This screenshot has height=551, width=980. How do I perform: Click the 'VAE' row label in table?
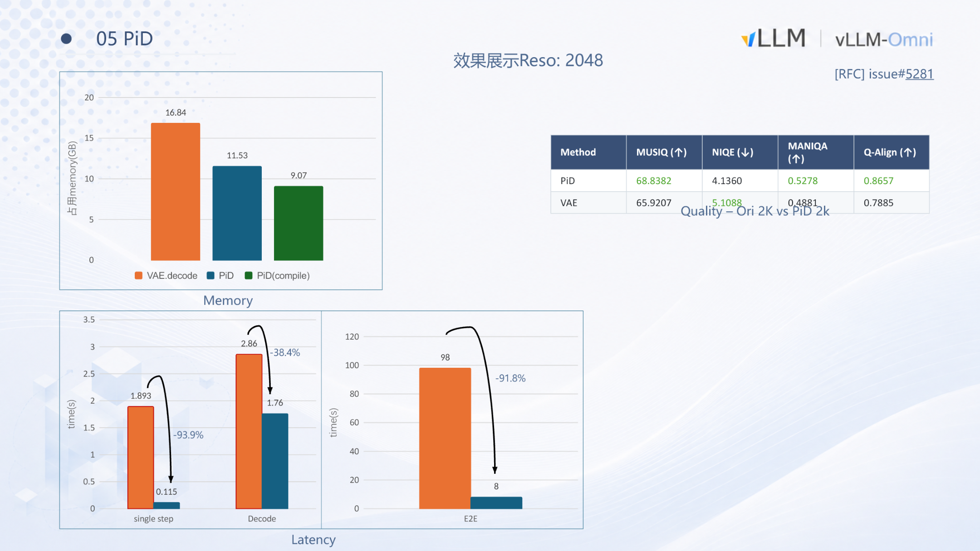click(x=569, y=203)
